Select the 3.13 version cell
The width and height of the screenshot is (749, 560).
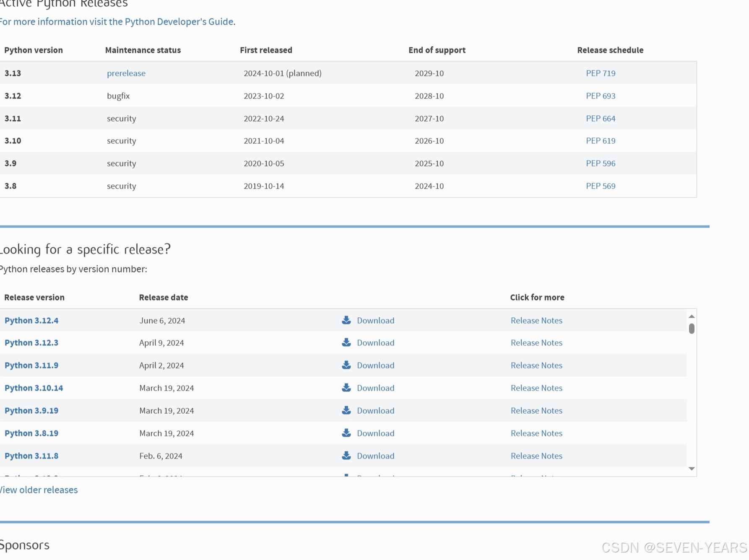click(13, 73)
